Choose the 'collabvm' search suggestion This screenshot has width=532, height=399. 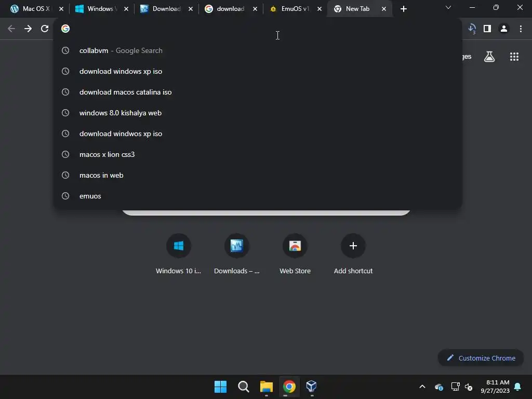258,50
